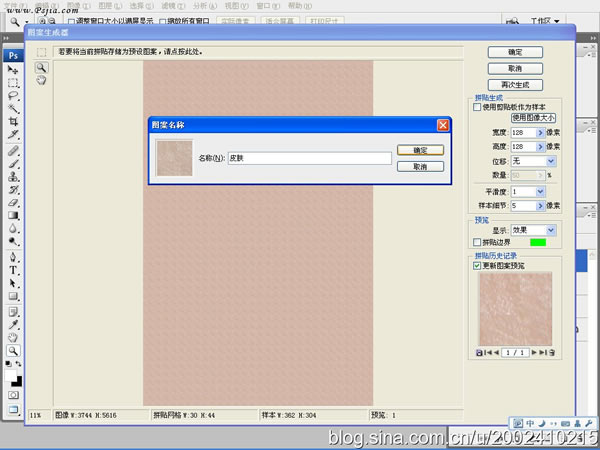
Task: Select the Slice tool
Action: point(13,135)
